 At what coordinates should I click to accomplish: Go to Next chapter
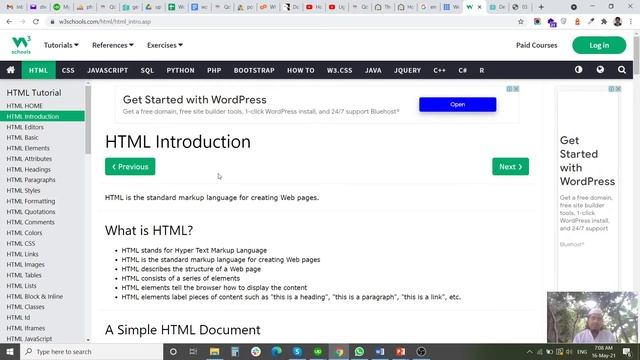point(510,167)
